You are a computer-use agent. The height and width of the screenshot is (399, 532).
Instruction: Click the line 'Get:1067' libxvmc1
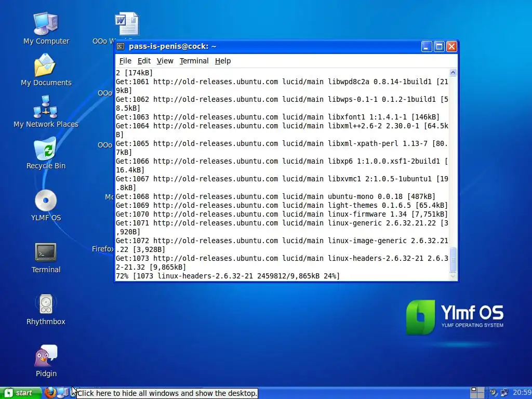pos(282,183)
